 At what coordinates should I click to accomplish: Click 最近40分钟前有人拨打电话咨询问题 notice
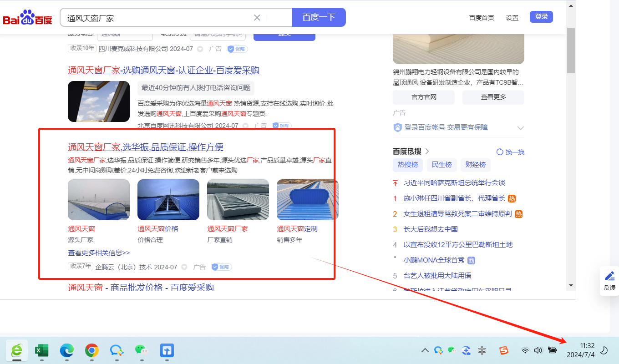click(196, 88)
